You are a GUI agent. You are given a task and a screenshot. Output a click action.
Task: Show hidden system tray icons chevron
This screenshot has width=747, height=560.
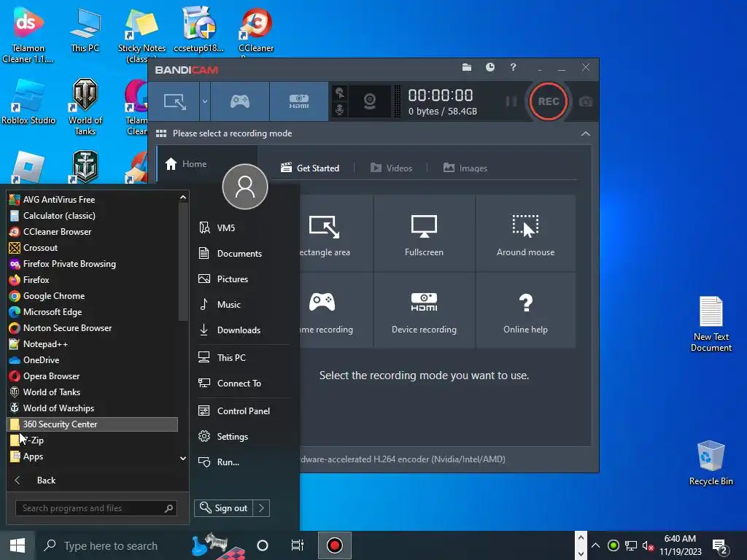pos(595,545)
